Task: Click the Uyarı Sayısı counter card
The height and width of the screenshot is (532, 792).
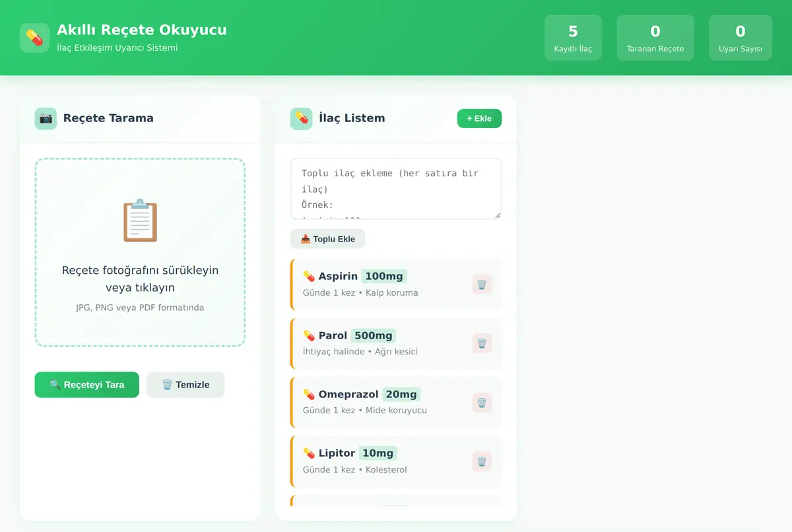Action: [741, 38]
